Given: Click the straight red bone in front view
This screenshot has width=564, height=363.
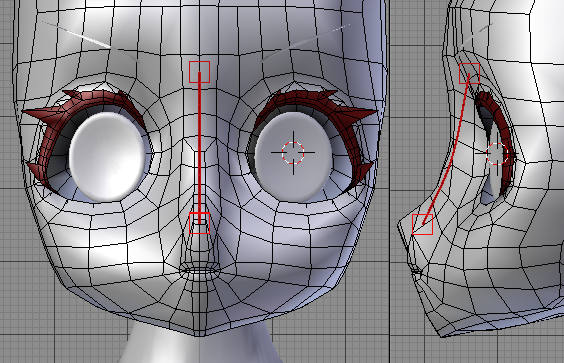Looking at the screenshot, I should tap(200, 148).
